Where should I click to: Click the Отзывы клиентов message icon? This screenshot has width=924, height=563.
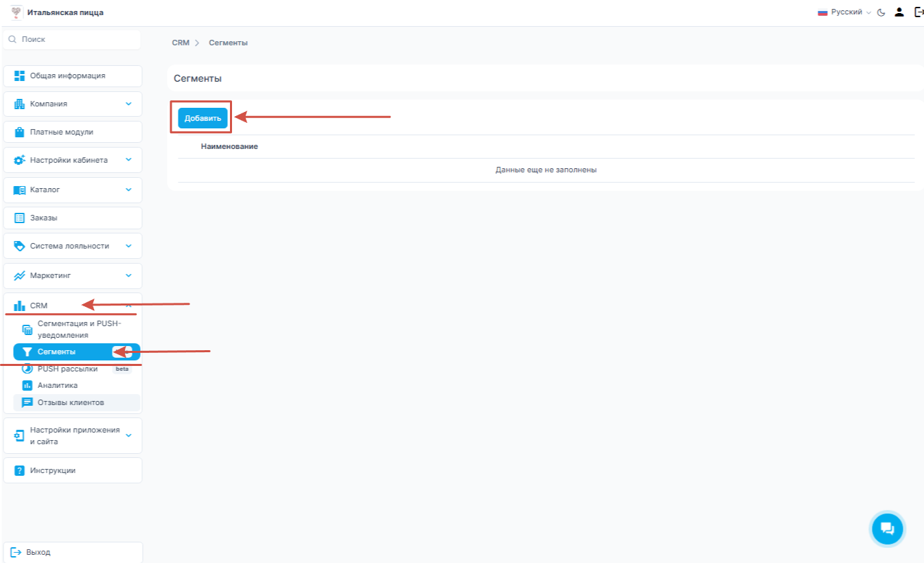(27, 402)
